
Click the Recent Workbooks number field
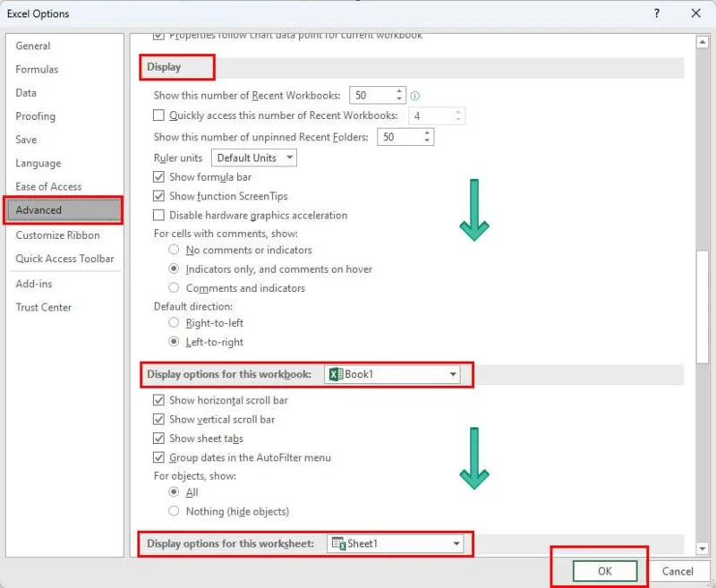[x=372, y=95]
